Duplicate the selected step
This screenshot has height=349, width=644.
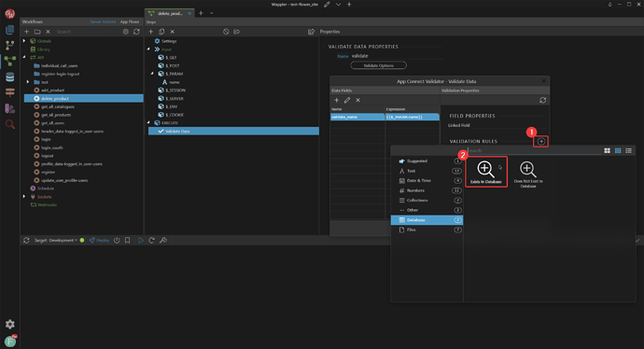pyautogui.click(x=161, y=32)
